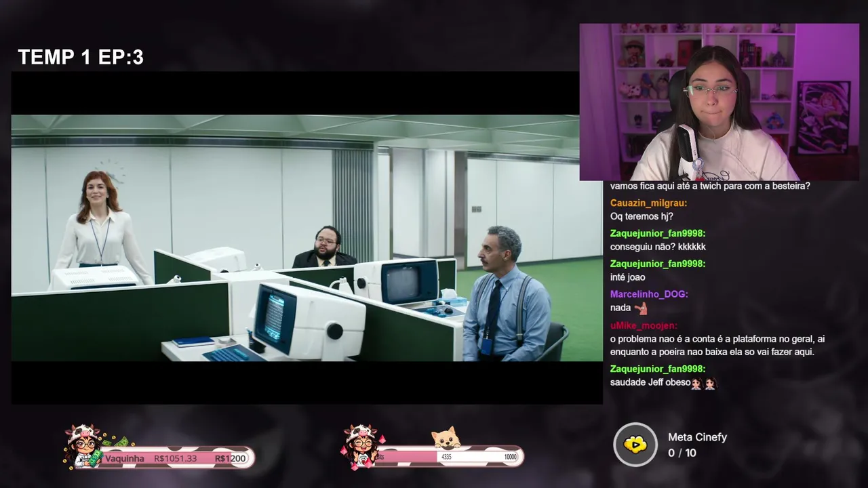The image size is (868, 488).
Task: Click the 'R$1051.33' raised amount
Action: (x=175, y=459)
